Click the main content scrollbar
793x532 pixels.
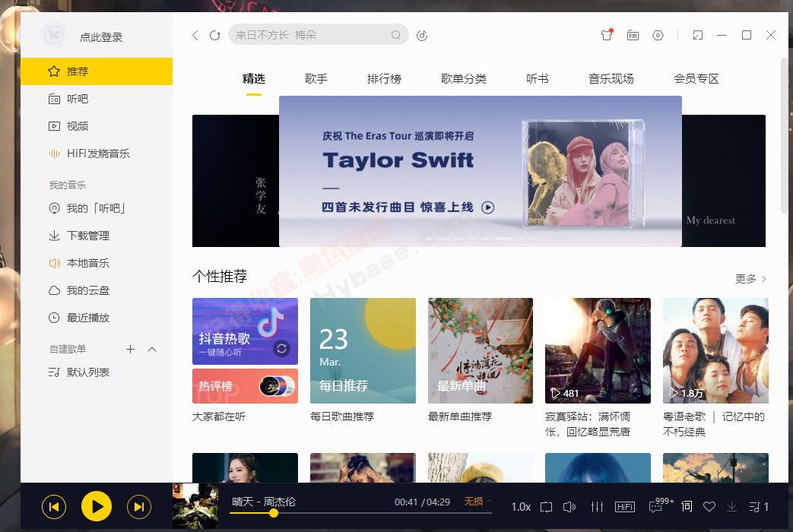pos(783,137)
